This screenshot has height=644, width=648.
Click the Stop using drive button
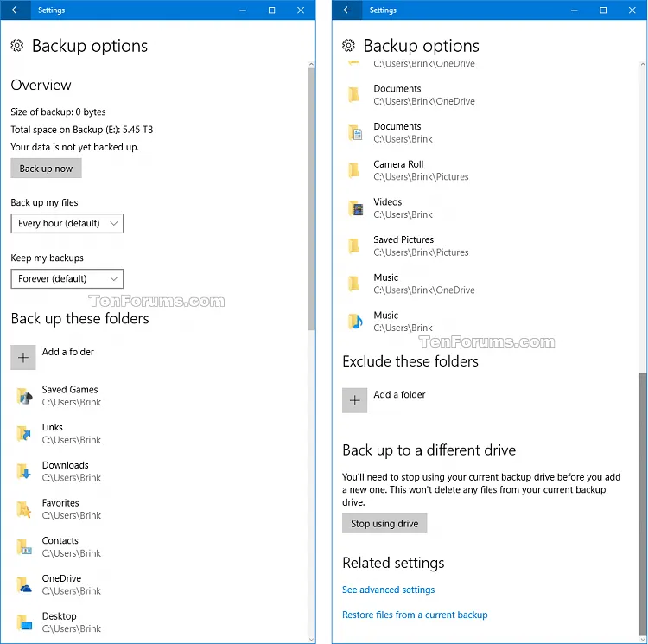(384, 523)
